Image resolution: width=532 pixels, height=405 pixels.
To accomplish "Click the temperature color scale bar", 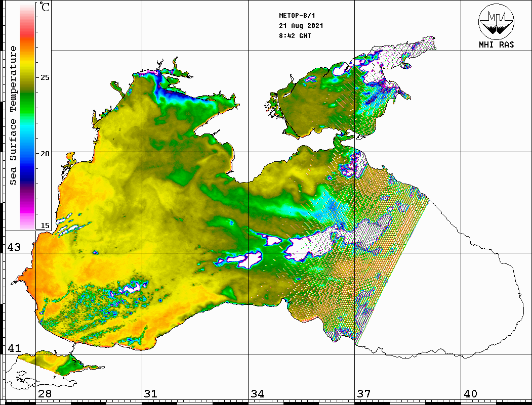I will (x=27, y=116).
